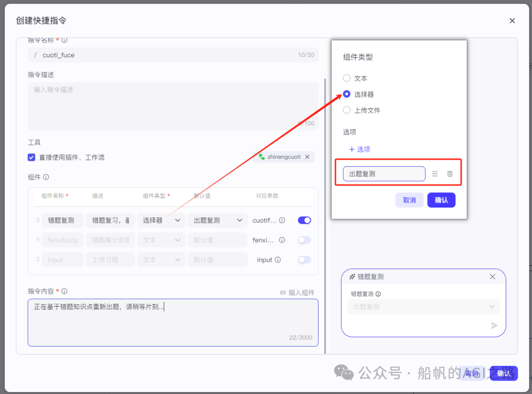Click the info icon next to 指令名称
This screenshot has height=394, width=532.
pos(64,40)
